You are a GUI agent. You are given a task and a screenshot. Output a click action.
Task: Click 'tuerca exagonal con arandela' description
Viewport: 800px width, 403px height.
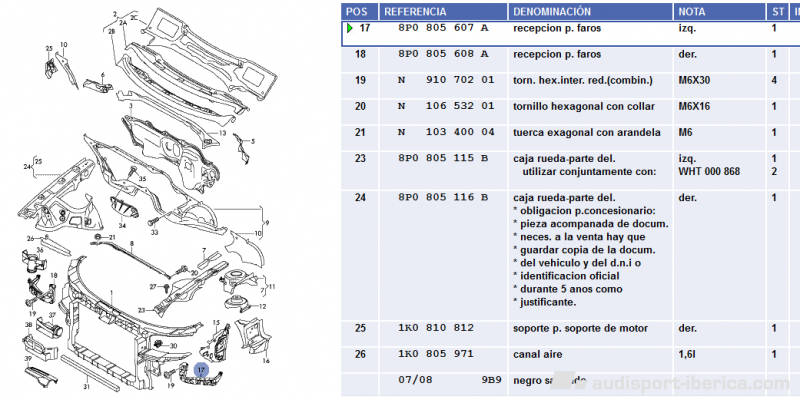(x=587, y=133)
